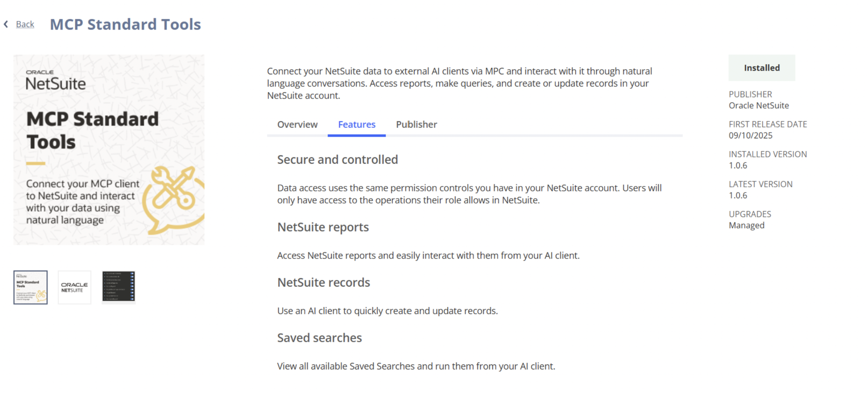Image resolution: width=868 pixels, height=393 pixels.
Task: Click the Oracle NetSuite publisher name
Action: point(759,105)
